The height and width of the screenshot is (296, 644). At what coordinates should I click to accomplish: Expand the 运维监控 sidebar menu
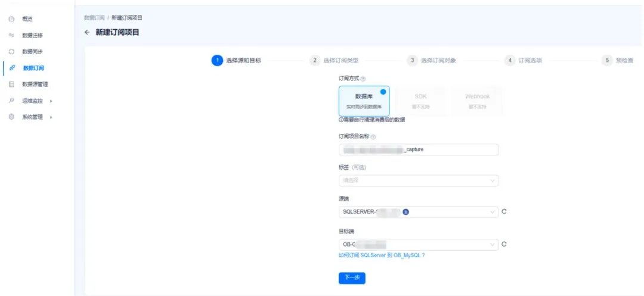pos(36,101)
